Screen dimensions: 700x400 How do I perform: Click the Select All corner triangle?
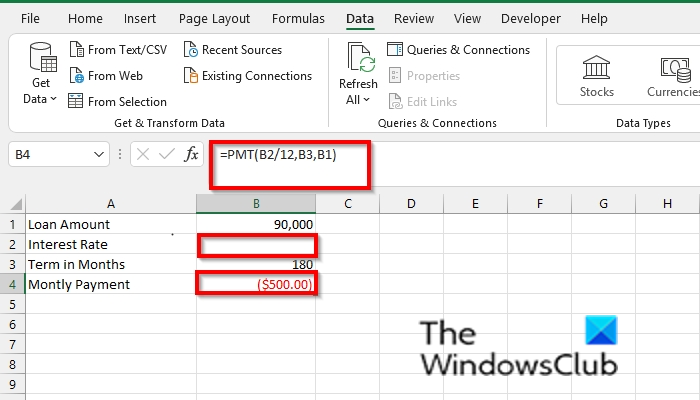pos(17,204)
